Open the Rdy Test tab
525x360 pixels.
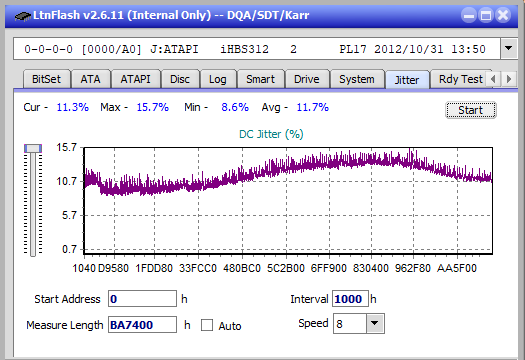coord(461,79)
